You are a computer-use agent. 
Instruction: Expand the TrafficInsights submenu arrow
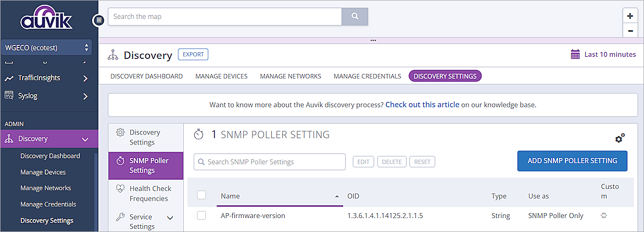tap(85, 78)
